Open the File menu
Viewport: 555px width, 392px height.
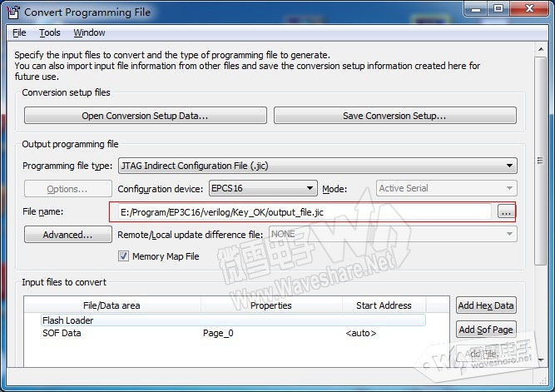19,33
